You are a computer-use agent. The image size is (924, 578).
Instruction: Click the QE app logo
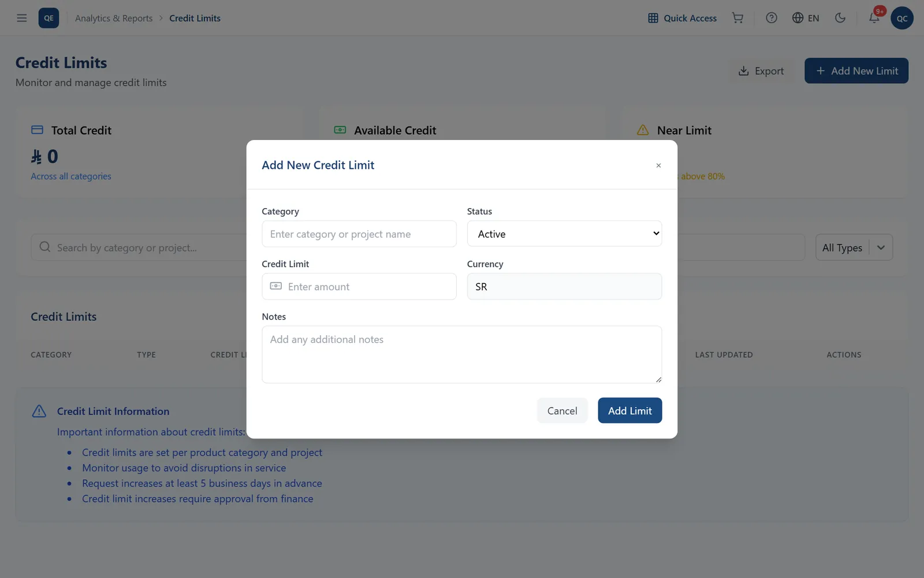click(49, 18)
